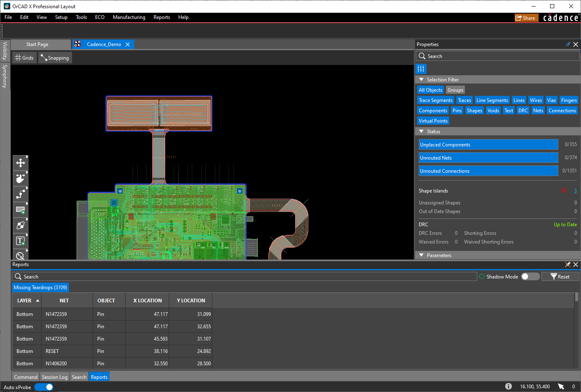This screenshot has width=581, height=392.
Task: Toggle All Objects selection filter
Action: pyautogui.click(x=430, y=90)
